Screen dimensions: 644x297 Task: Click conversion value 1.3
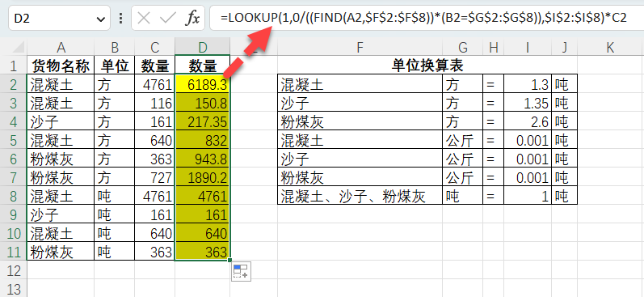pos(528,84)
